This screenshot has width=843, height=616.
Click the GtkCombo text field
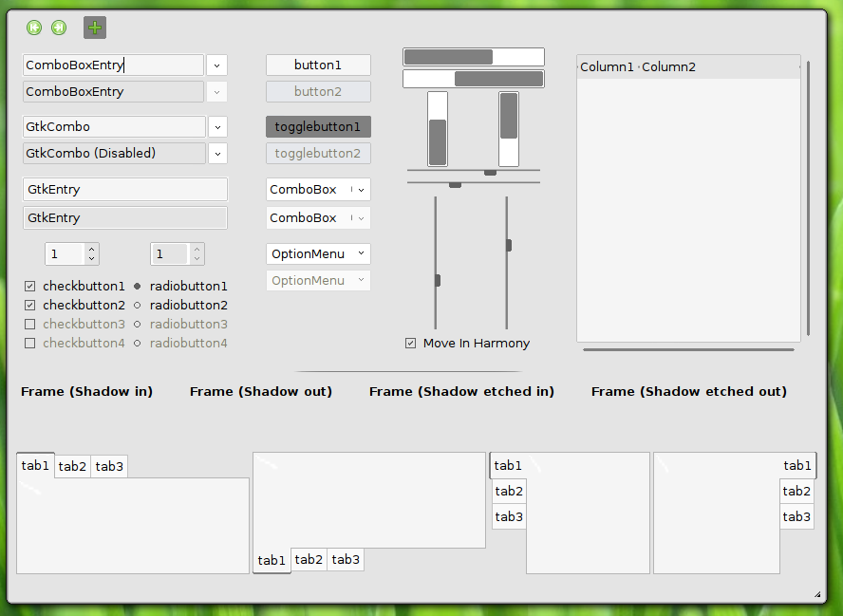115,127
